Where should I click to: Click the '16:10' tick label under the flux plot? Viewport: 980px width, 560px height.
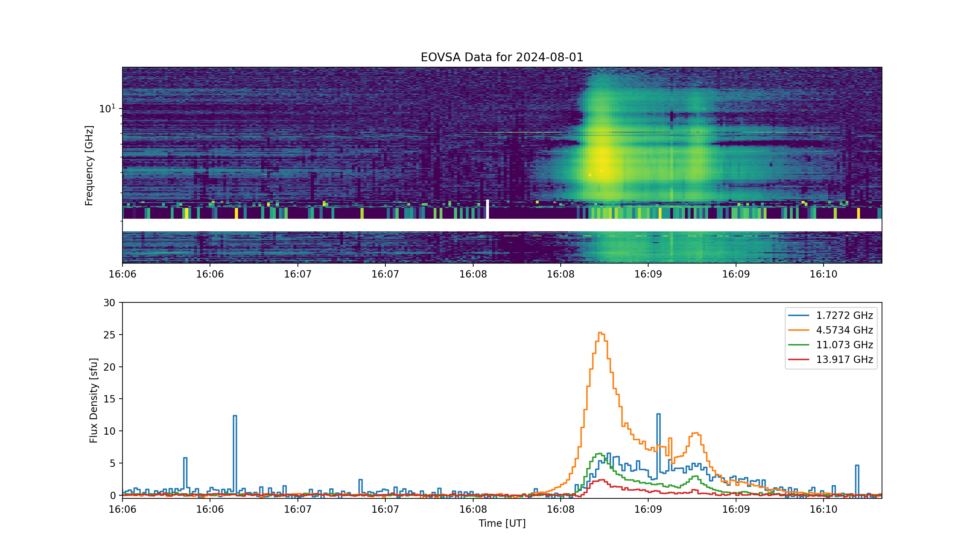point(824,509)
